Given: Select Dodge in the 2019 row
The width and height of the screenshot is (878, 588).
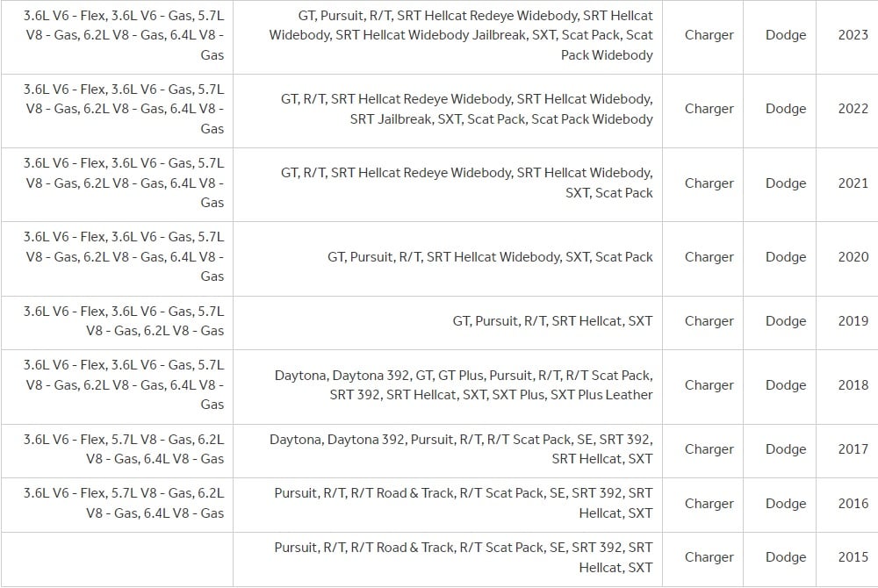Looking at the screenshot, I should click(x=785, y=321).
